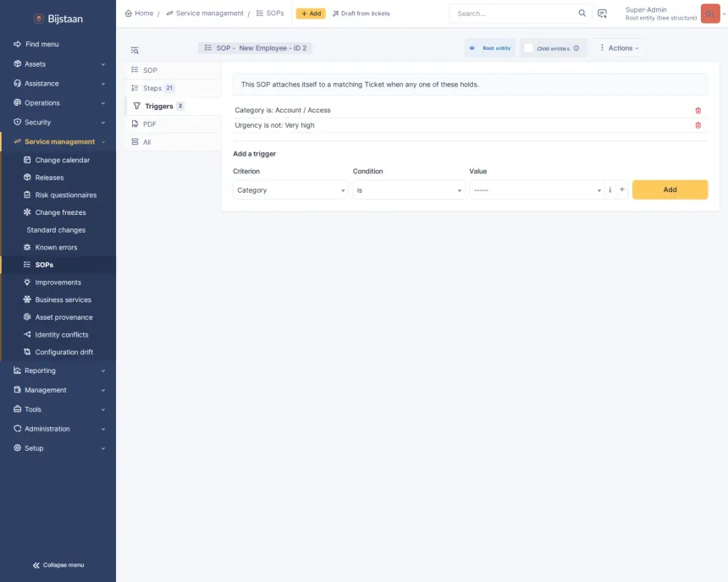Click the Improvements lightbulb icon
This screenshot has width=728, height=582.
click(27, 283)
